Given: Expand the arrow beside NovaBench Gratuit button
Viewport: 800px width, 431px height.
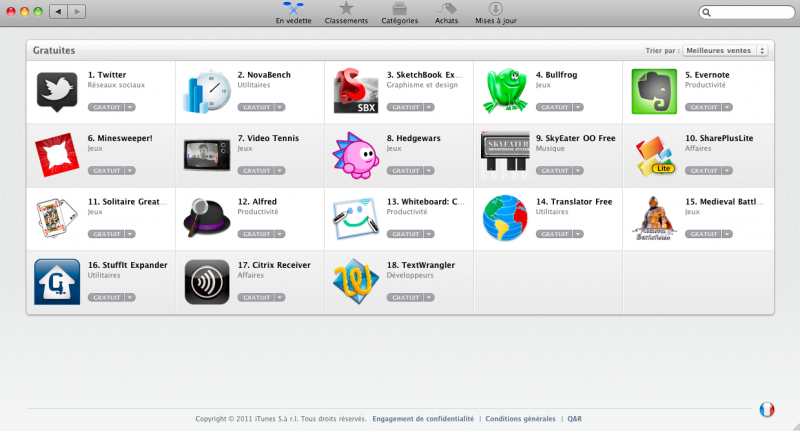Looking at the screenshot, I should (280, 106).
